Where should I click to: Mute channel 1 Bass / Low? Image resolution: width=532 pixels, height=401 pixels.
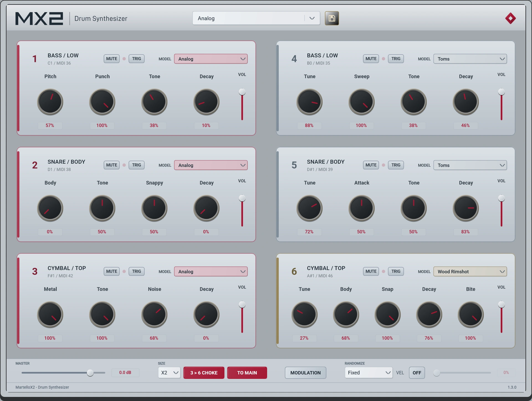(112, 59)
